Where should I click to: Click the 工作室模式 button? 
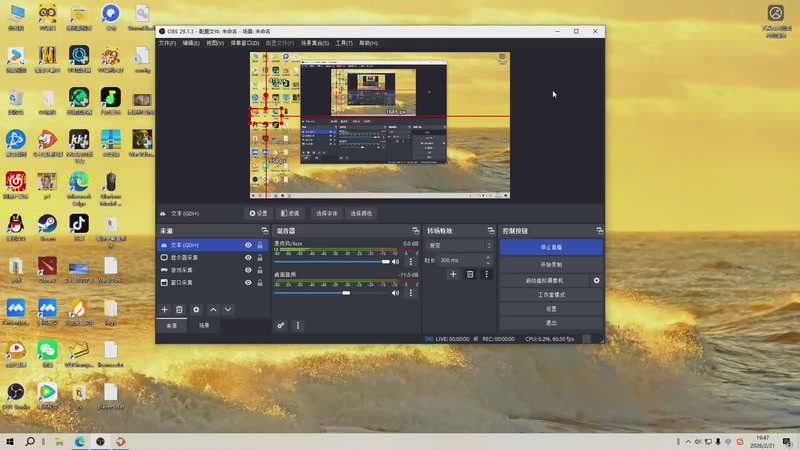coord(551,295)
